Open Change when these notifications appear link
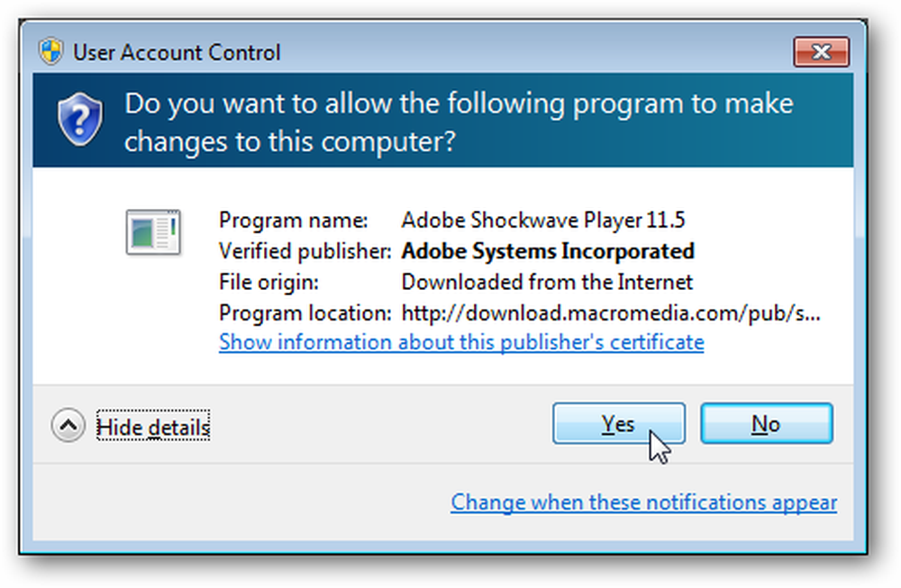The width and height of the screenshot is (901, 588). pyautogui.click(x=643, y=502)
